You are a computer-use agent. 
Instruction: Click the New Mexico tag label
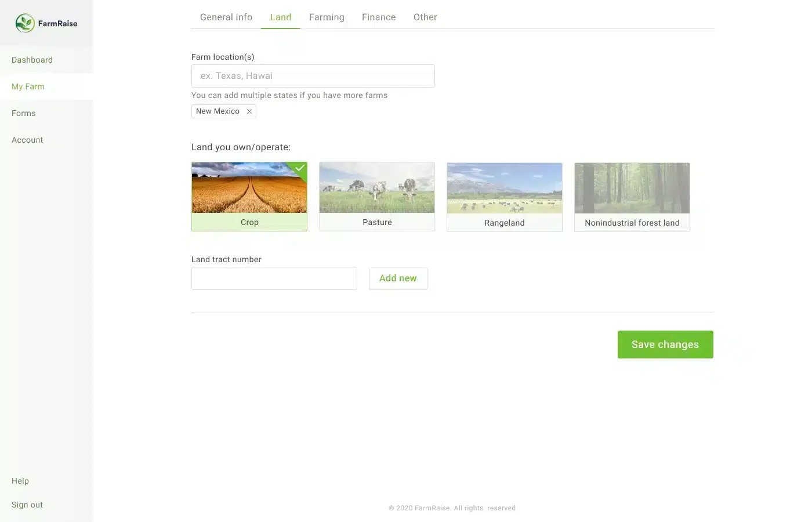coord(217,111)
